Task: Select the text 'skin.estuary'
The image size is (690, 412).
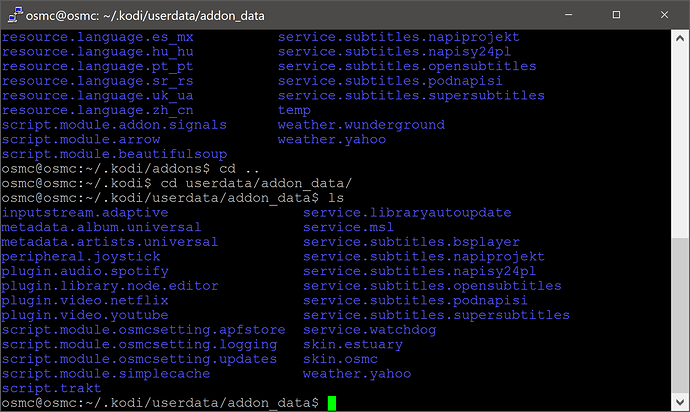Action: (x=353, y=344)
